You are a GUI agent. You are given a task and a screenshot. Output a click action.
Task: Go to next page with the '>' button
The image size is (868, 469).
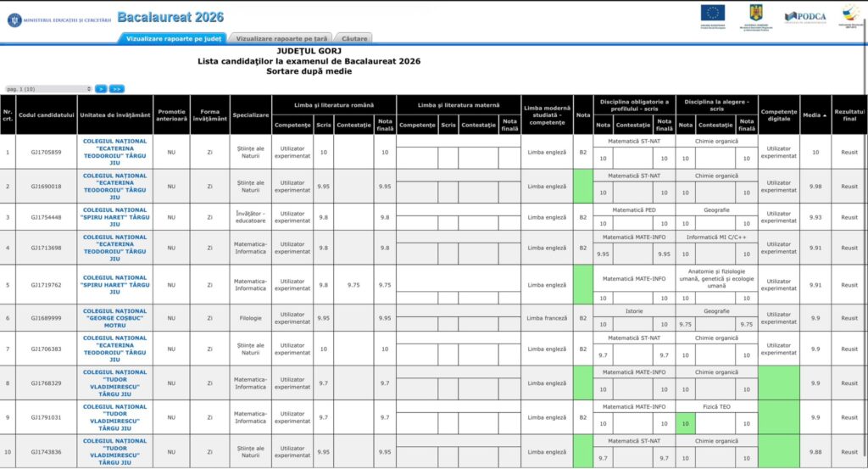pos(101,88)
